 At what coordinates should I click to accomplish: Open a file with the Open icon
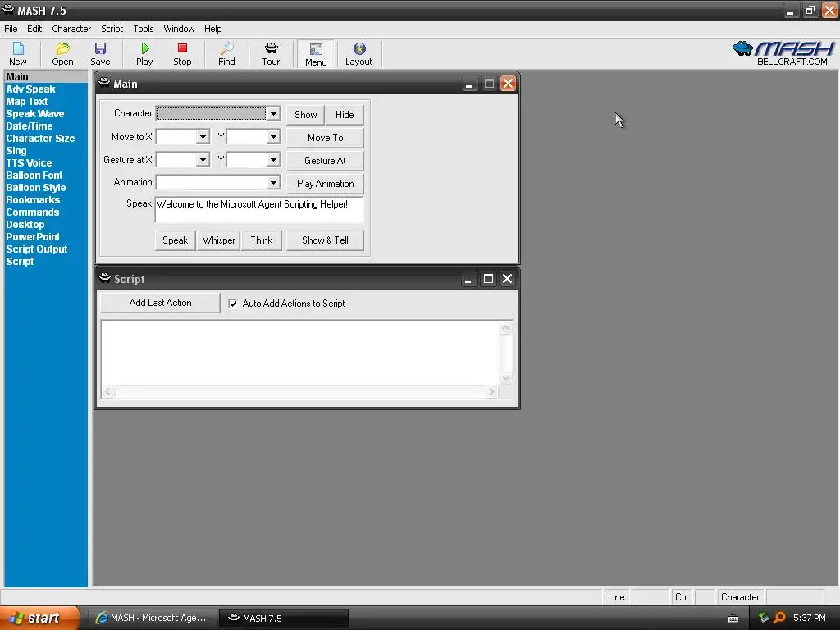click(62, 53)
